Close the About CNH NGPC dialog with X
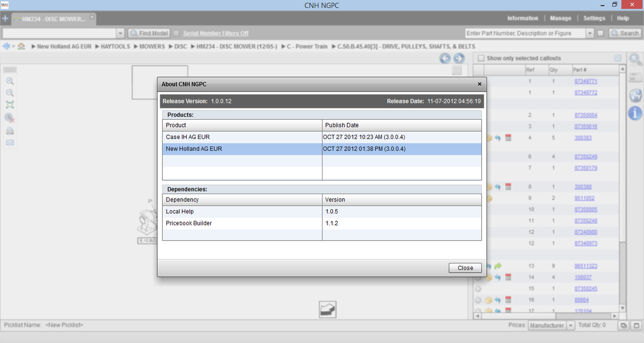The image size is (644, 343). (479, 84)
